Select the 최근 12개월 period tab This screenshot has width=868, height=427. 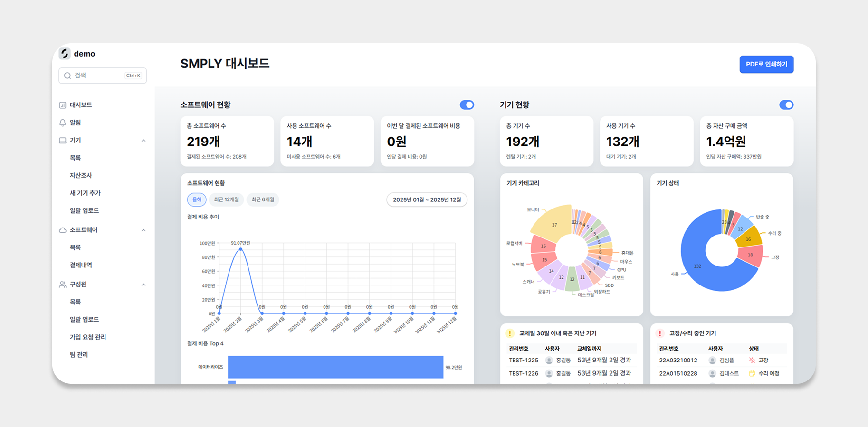coord(226,200)
